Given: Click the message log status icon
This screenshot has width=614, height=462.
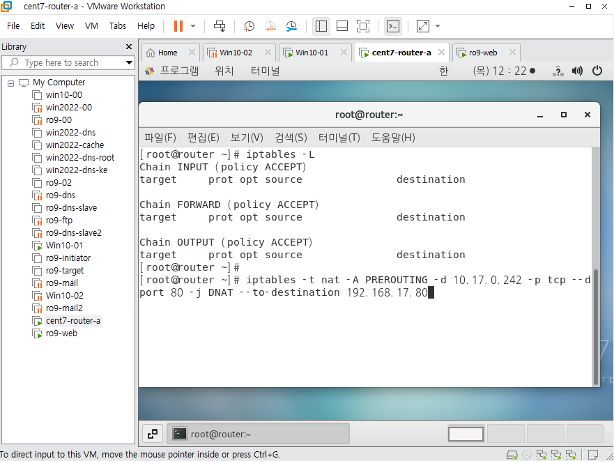Looking at the screenshot, I should coord(593,455).
